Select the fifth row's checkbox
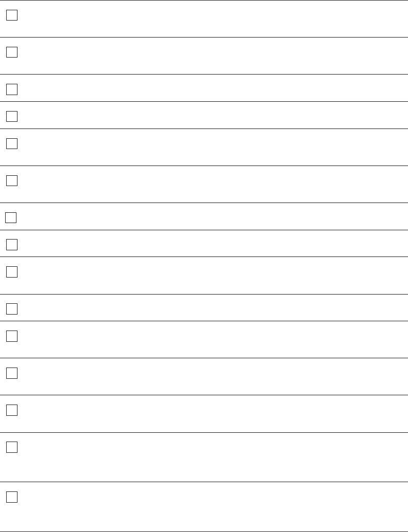 [x=12, y=143]
